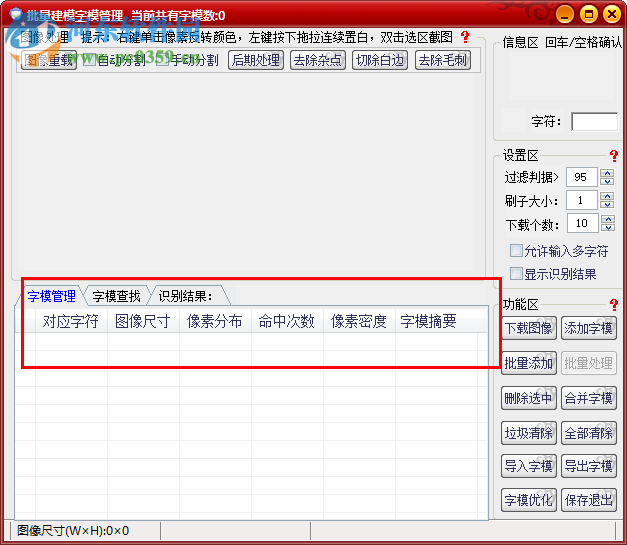Click the 后期处理 button

tap(256, 60)
